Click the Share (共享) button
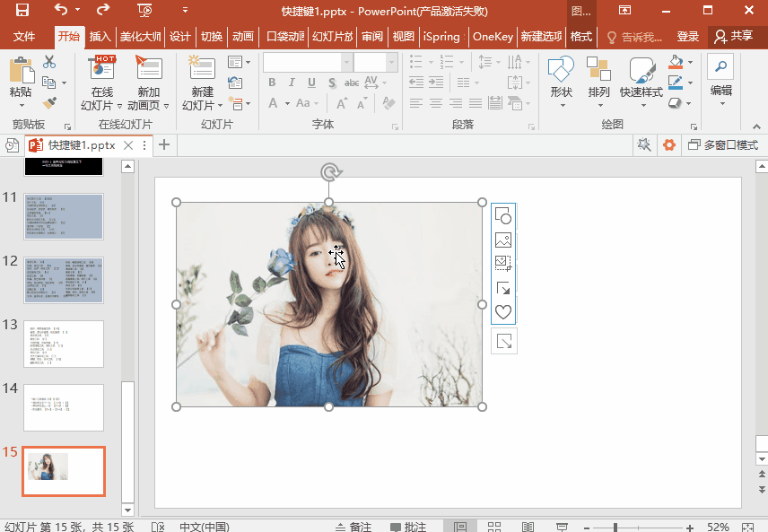768x532 pixels. 733,37
